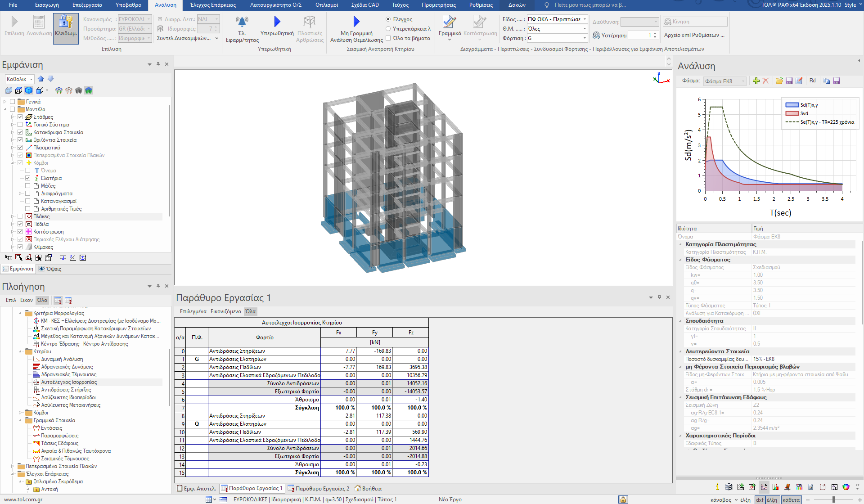
Task: Open the Είδος load case dropdown
Action: click(x=585, y=19)
